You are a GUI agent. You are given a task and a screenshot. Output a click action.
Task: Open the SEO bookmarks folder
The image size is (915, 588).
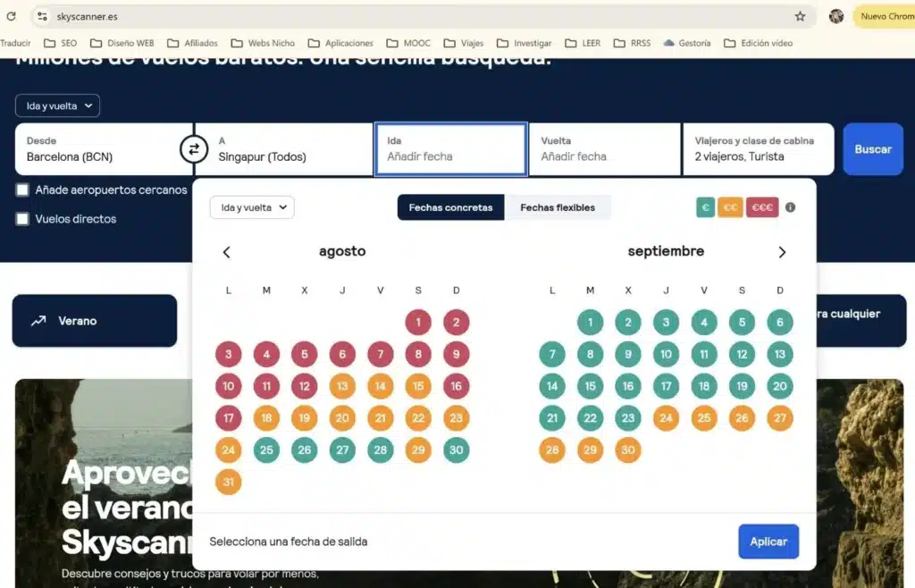61,43
